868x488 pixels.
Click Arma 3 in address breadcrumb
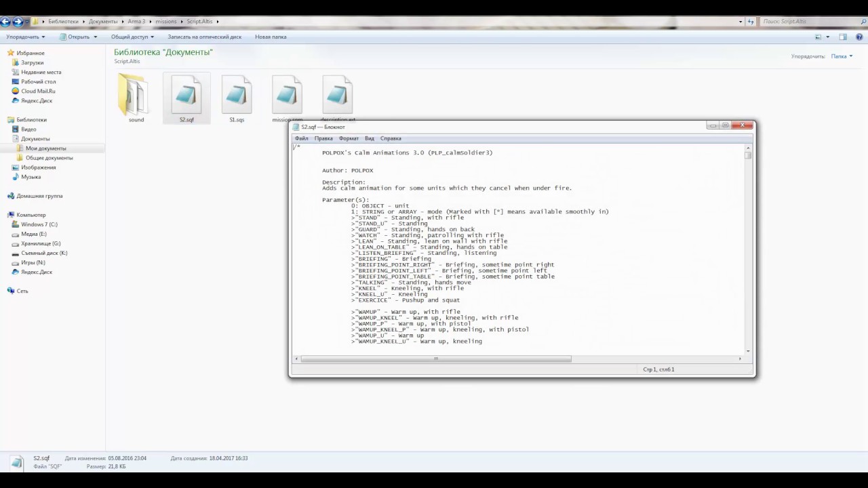pyautogui.click(x=136, y=22)
